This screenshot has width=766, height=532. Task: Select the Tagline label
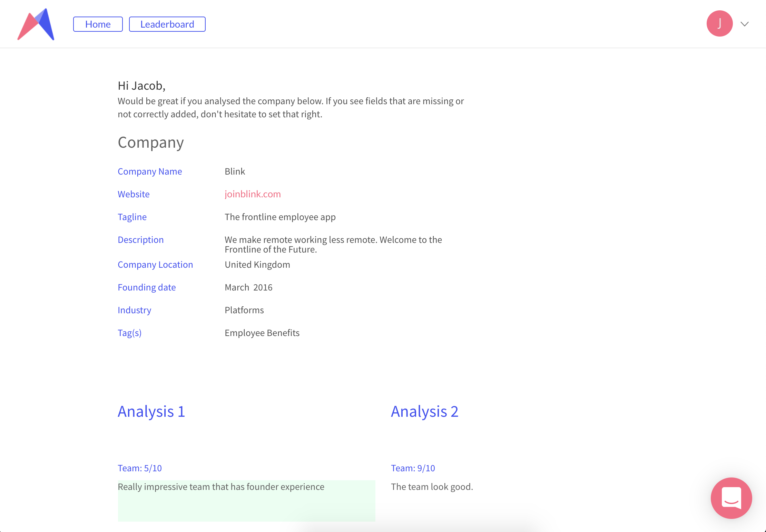click(x=132, y=217)
